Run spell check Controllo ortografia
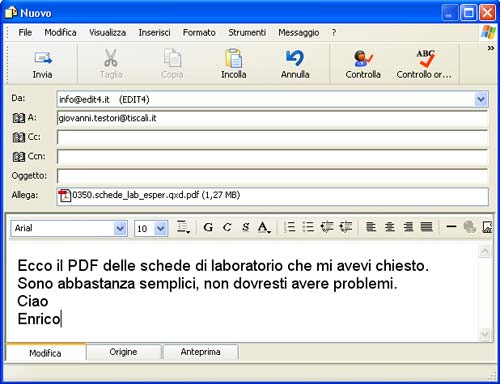The image size is (500, 384). tap(424, 64)
